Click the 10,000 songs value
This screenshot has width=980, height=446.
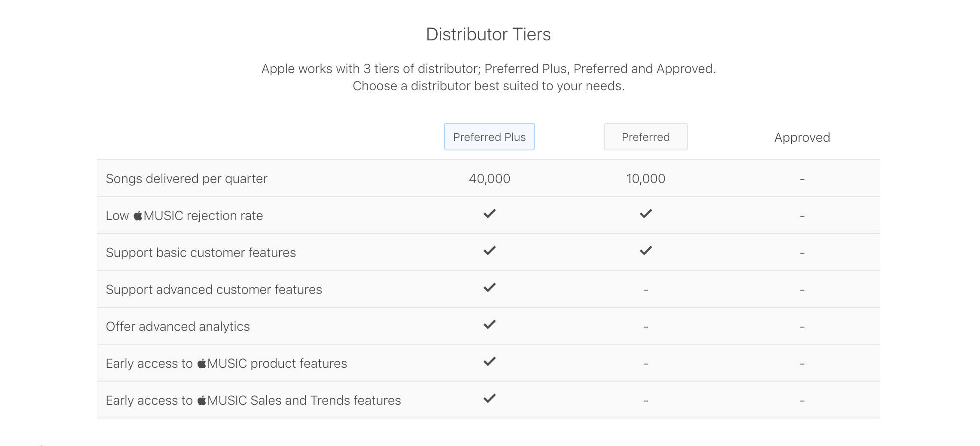tap(645, 179)
